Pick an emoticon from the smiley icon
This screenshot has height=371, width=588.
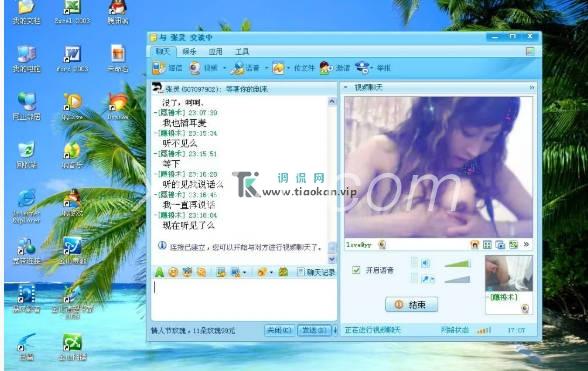tap(173, 272)
